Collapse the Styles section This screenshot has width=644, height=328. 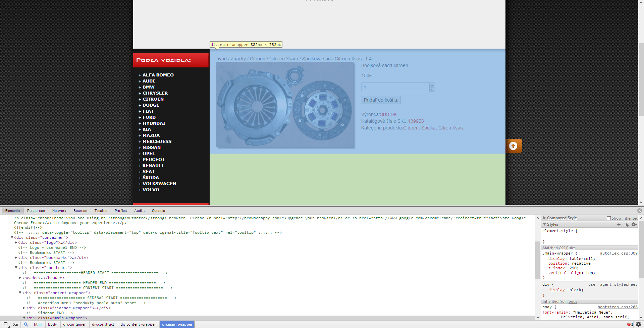(545, 224)
